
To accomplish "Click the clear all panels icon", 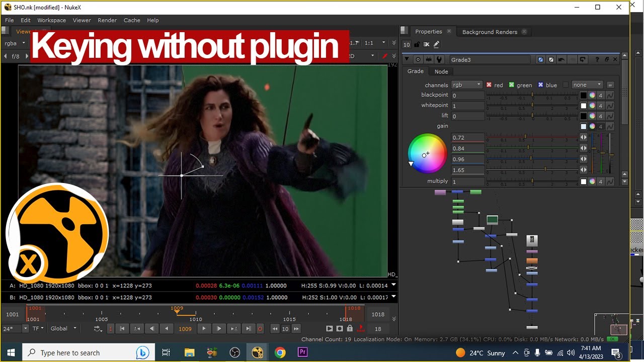I will (x=427, y=44).
